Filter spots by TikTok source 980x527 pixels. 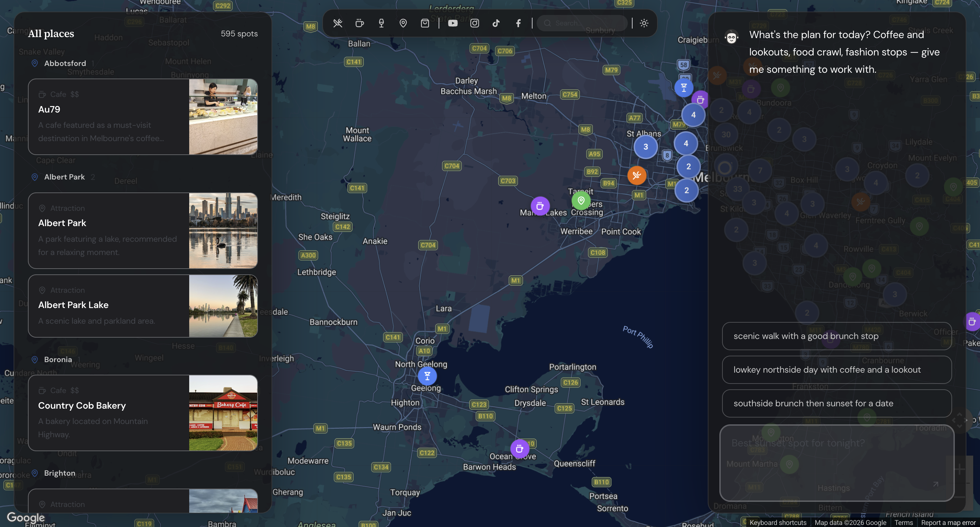[x=496, y=23]
